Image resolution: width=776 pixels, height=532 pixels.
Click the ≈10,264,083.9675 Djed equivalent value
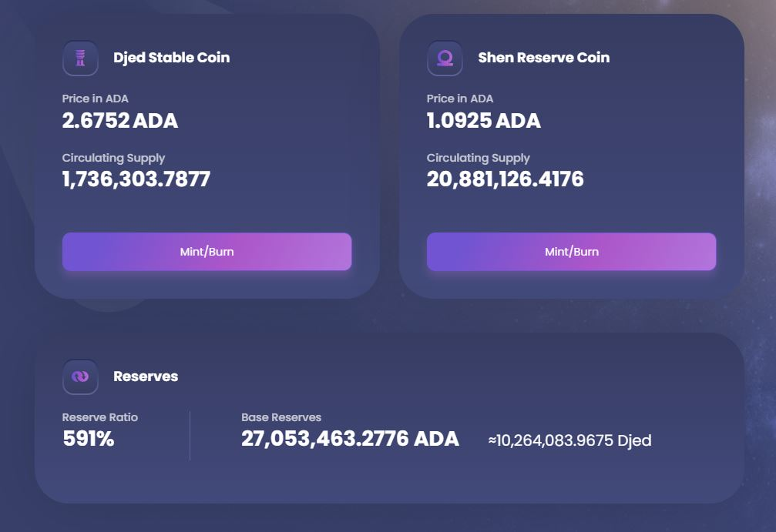569,441
